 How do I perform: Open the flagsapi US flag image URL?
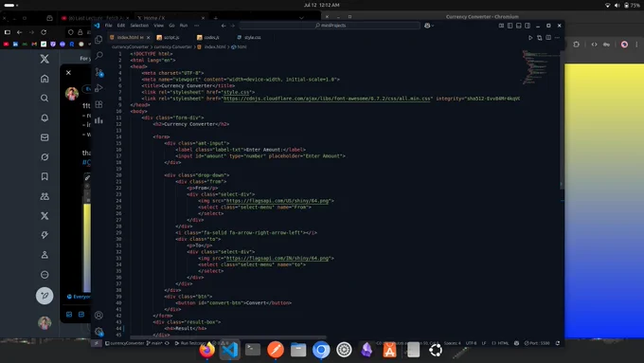(277, 201)
